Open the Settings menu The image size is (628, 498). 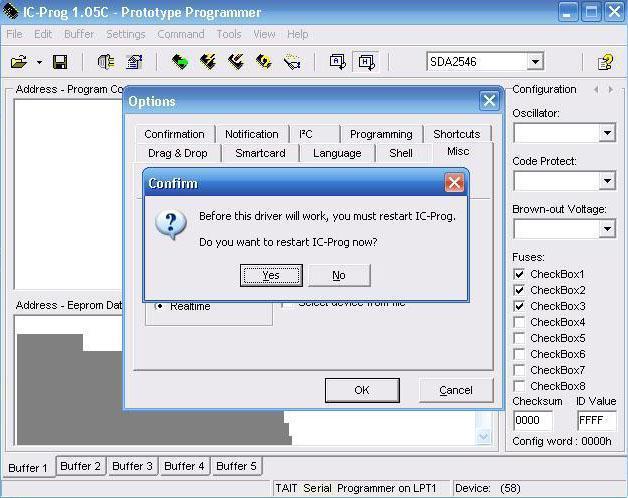125,34
